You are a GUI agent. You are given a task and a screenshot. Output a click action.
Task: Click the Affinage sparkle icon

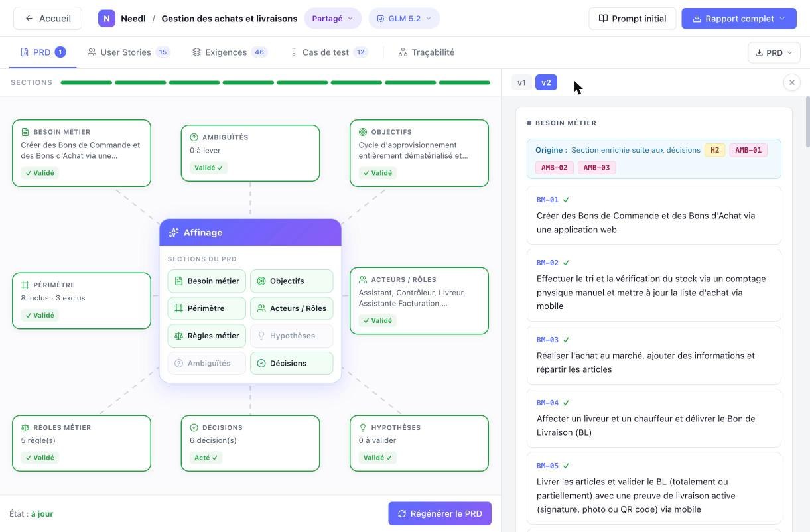tap(174, 233)
